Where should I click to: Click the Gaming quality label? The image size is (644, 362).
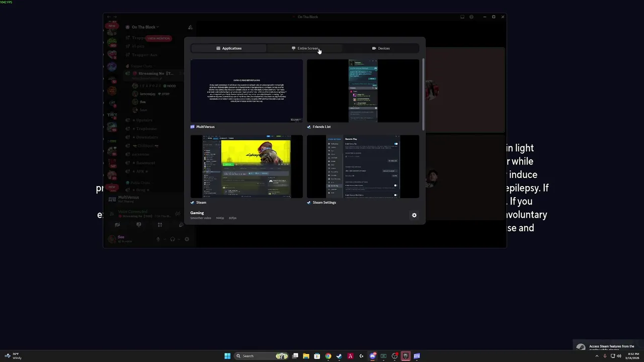pos(197,213)
